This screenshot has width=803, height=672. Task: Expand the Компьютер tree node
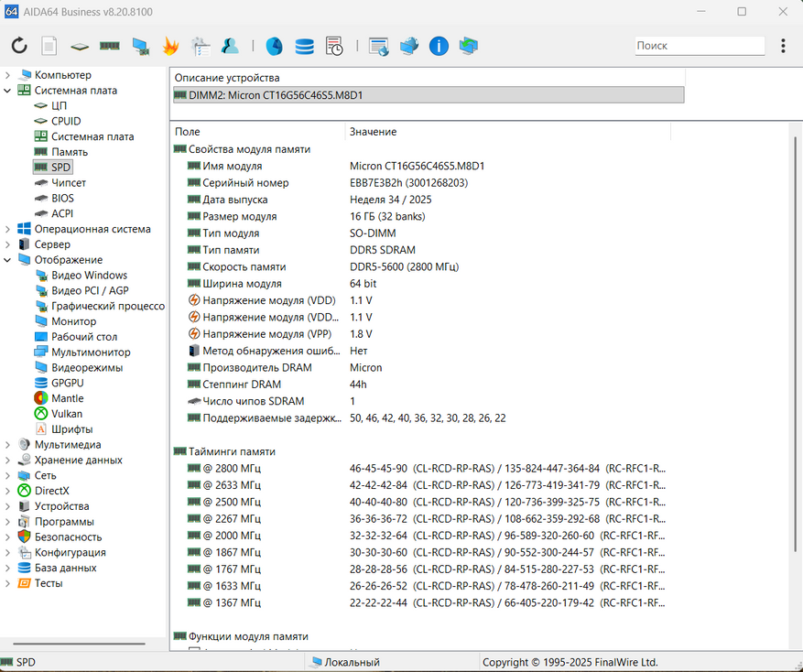[x=7, y=75]
